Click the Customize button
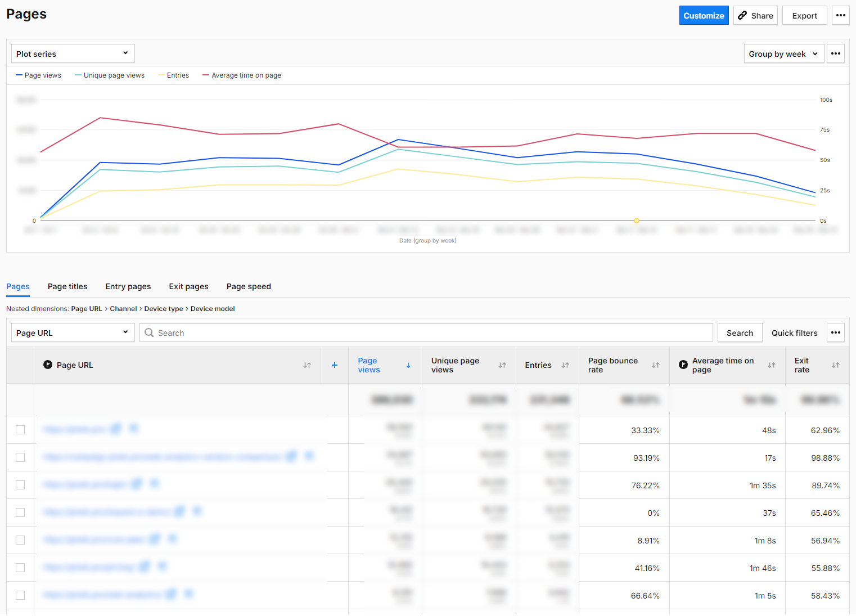The width and height of the screenshot is (856, 616). coord(704,15)
